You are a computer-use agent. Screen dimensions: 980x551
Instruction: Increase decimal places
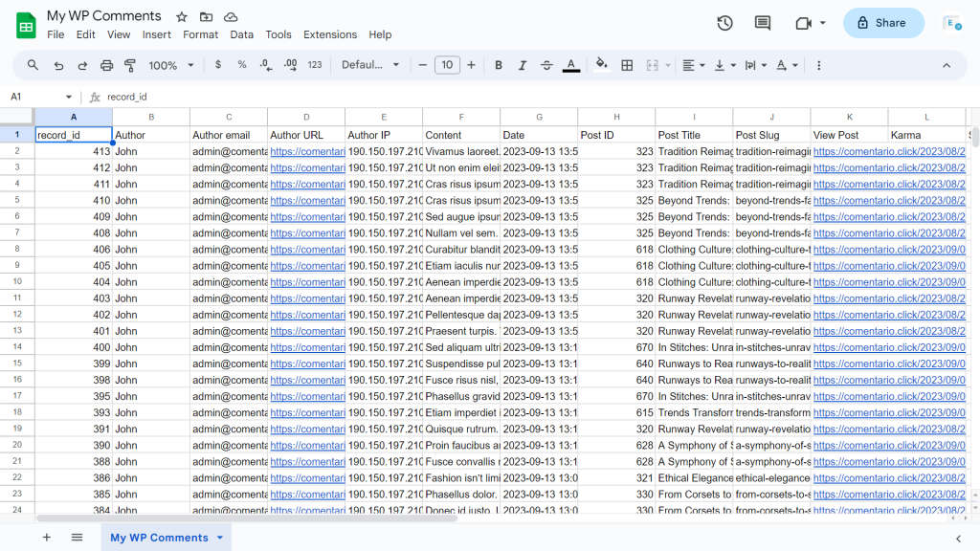288,65
